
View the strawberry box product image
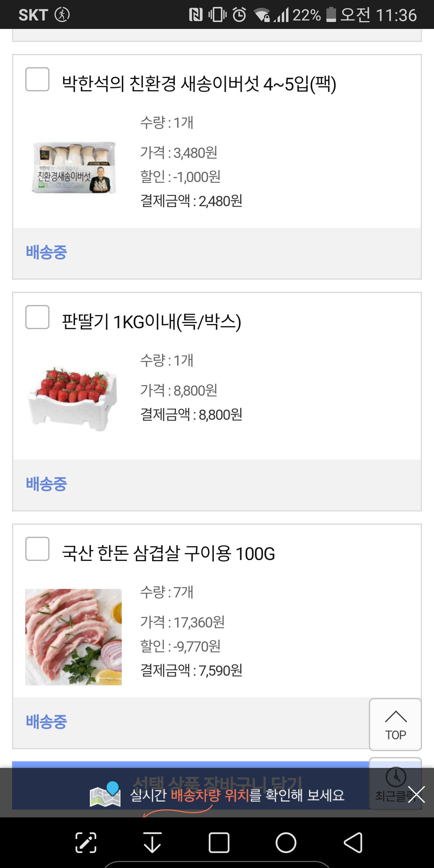pos(74,399)
